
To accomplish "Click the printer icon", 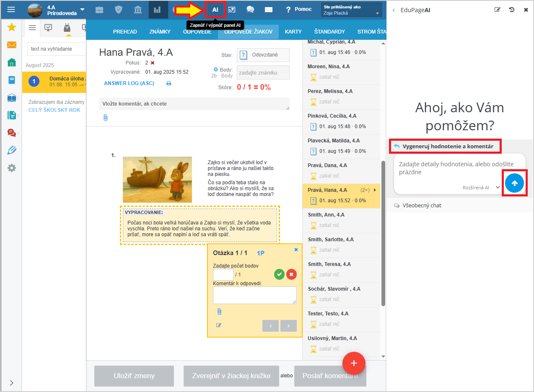I will pyautogui.click(x=169, y=83).
